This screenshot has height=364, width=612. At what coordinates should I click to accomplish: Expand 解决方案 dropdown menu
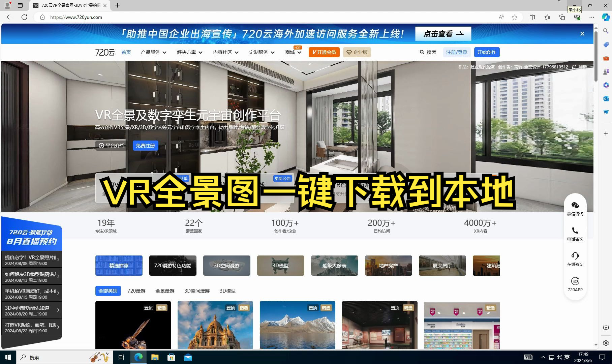coord(190,52)
